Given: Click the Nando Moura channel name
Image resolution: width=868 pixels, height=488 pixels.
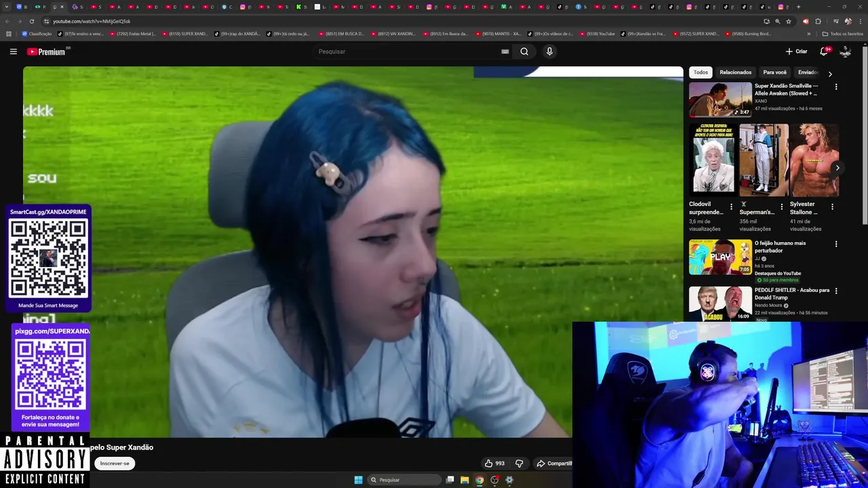Looking at the screenshot, I should tap(768, 305).
